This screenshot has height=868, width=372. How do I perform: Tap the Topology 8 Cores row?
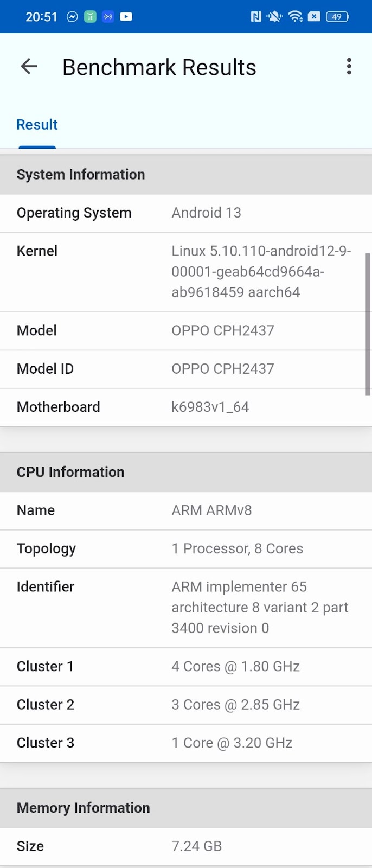click(186, 549)
